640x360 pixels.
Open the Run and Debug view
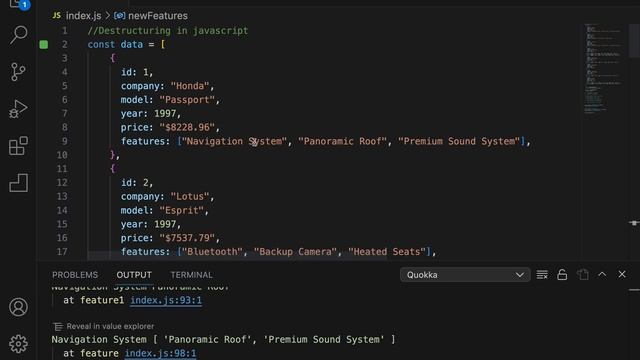pos(18,109)
